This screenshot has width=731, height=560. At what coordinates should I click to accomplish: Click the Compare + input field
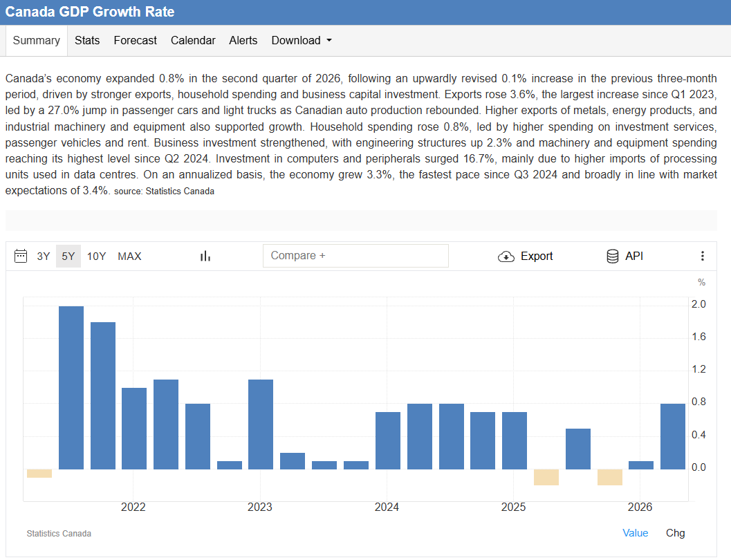[355, 256]
